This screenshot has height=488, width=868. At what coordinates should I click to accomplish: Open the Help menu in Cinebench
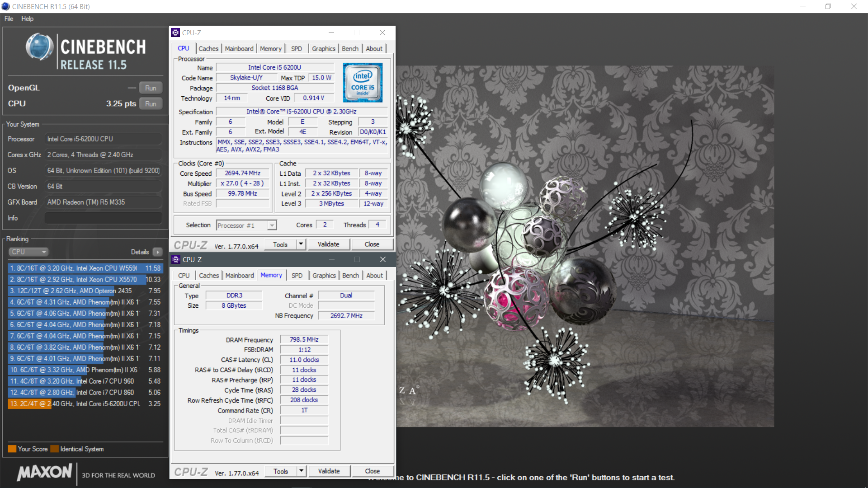(x=27, y=19)
